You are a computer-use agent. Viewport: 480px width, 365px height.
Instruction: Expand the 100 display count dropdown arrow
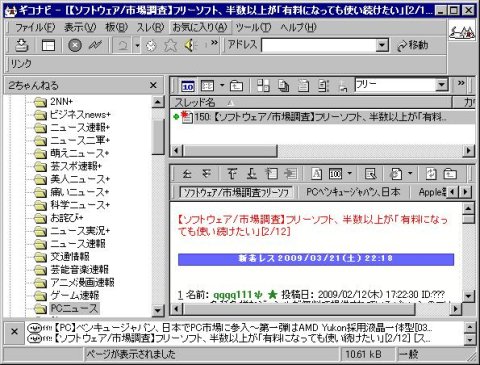[x=350, y=173]
